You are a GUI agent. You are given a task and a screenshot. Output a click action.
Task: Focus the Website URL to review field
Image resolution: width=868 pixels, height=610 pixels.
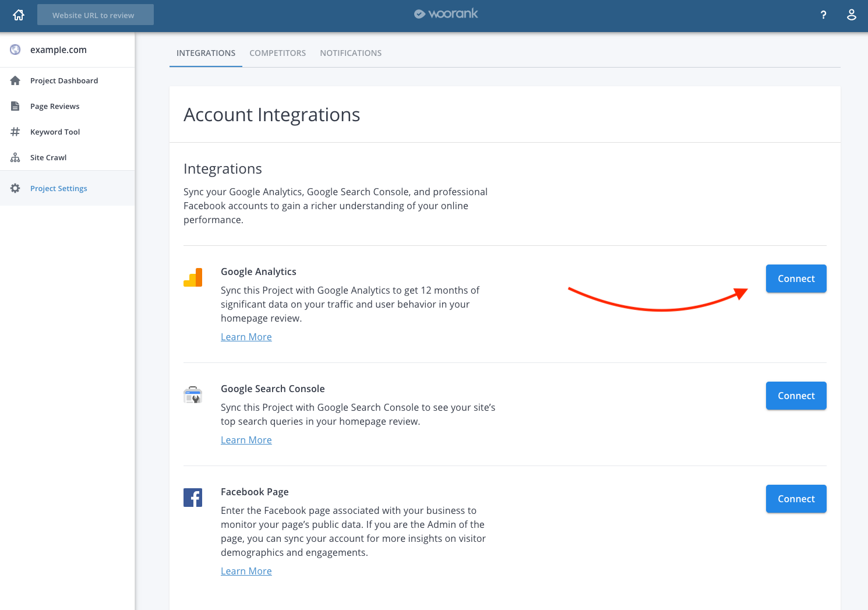(96, 15)
